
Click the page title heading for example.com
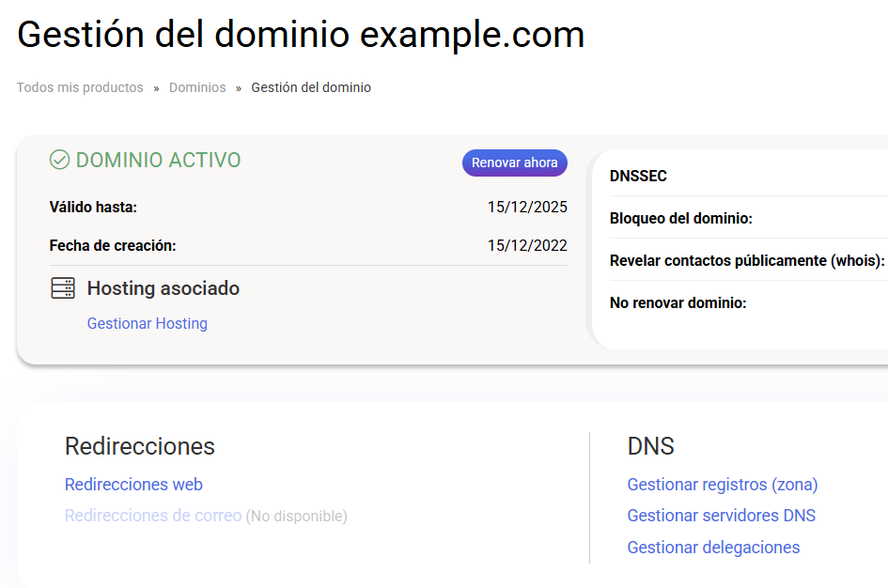pyautogui.click(x=301, y=35)
